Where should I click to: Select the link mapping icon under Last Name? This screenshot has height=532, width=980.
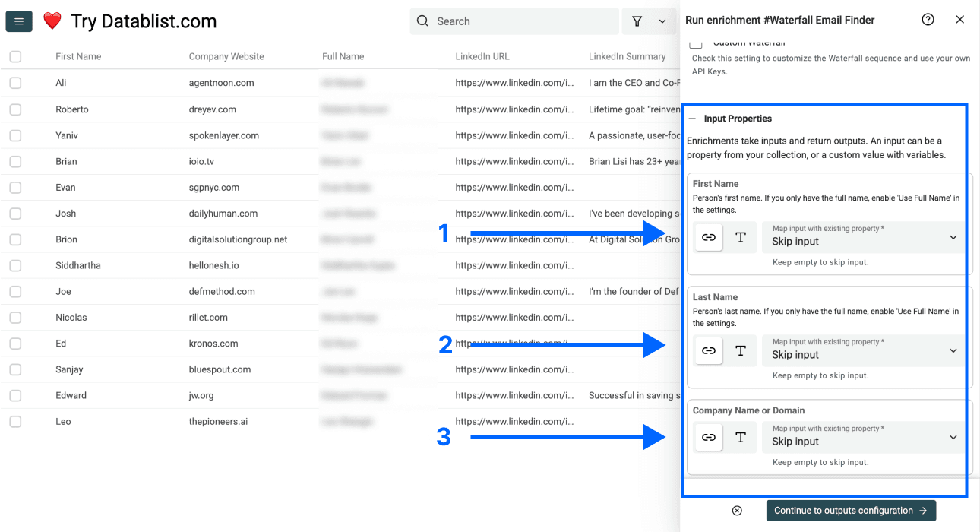(x=708, y=350)
